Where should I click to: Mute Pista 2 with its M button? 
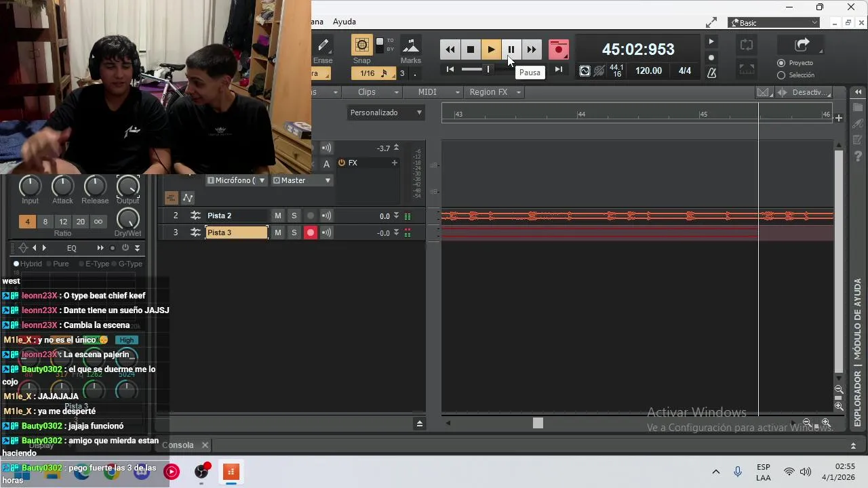[277, 216]
